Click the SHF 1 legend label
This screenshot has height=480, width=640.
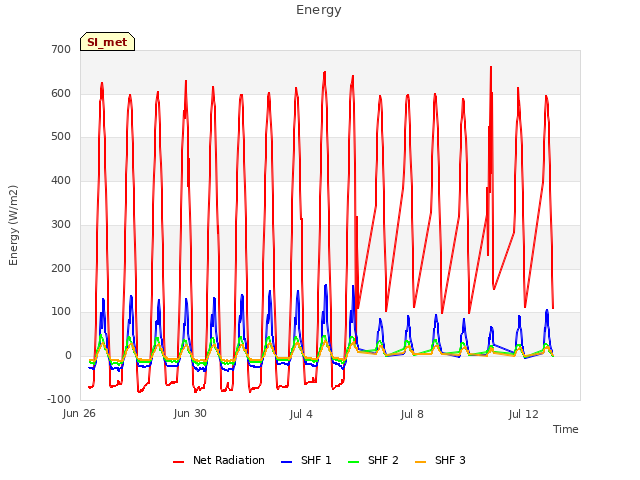[x=316, y=460]
